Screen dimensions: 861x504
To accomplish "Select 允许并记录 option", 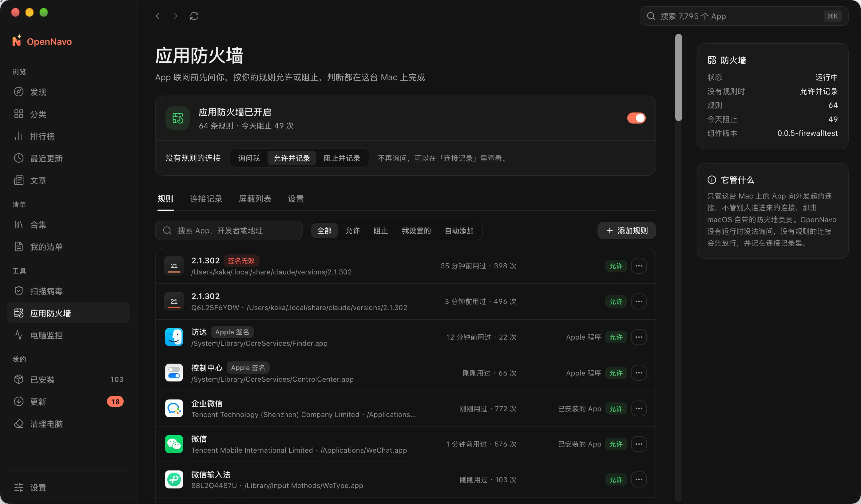I will [292, 158].
